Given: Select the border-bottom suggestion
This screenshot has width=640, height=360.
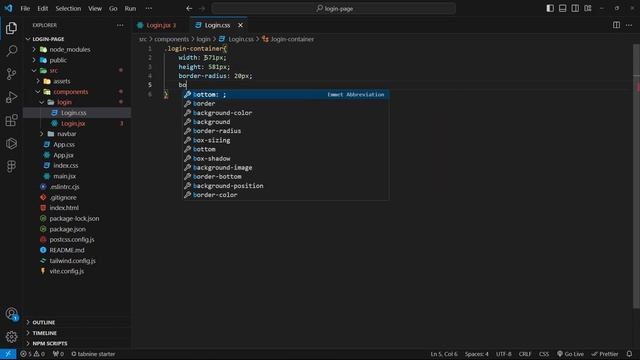Looking at the screenshot, I should tap(285, 177).
